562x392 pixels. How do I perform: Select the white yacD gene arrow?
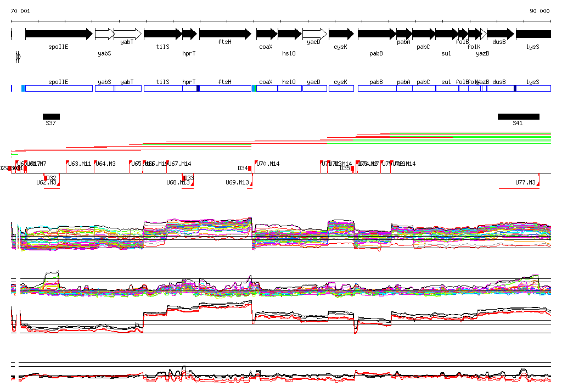coord(314,34)
